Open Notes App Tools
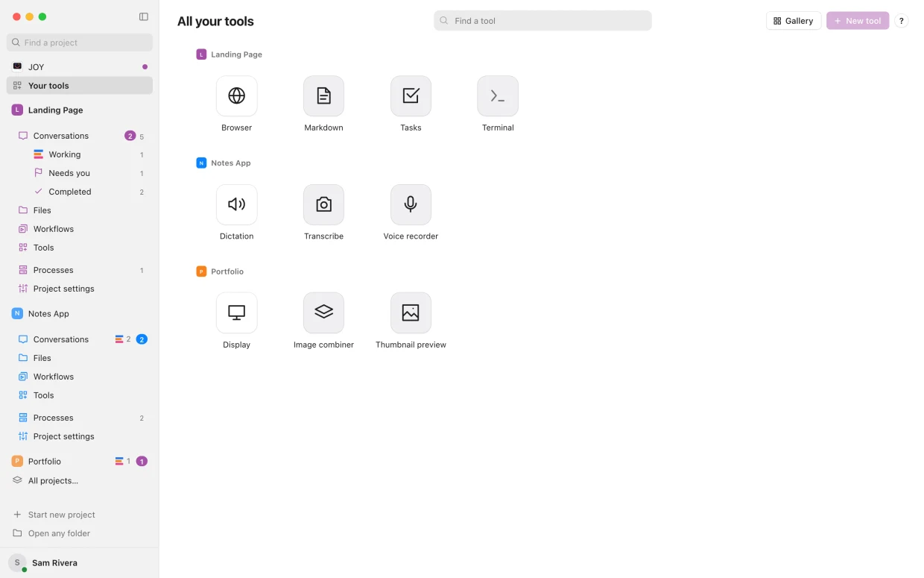 coord(80,395)
